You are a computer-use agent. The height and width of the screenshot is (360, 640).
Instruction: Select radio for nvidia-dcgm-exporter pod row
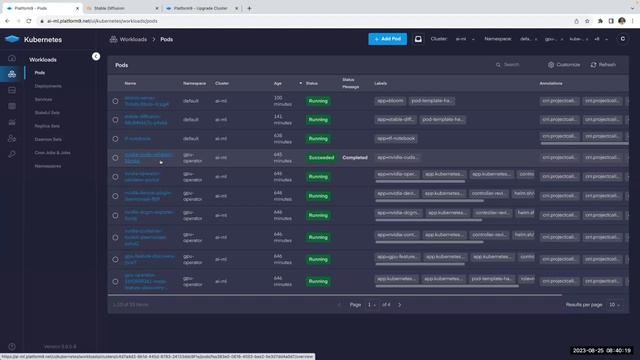(x=116, y=215)
